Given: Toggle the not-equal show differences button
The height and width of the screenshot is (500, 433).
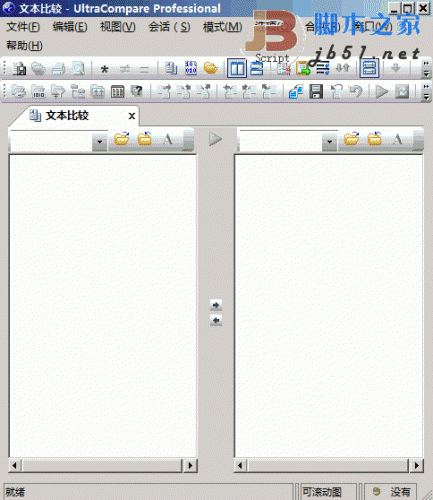Looking at the screenshot, I should pos(124,69).
